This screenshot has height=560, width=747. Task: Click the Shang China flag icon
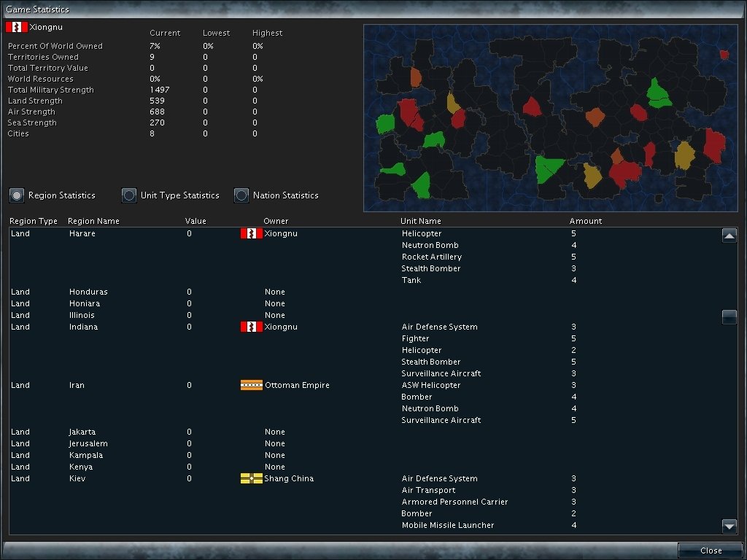coord(251,478)
